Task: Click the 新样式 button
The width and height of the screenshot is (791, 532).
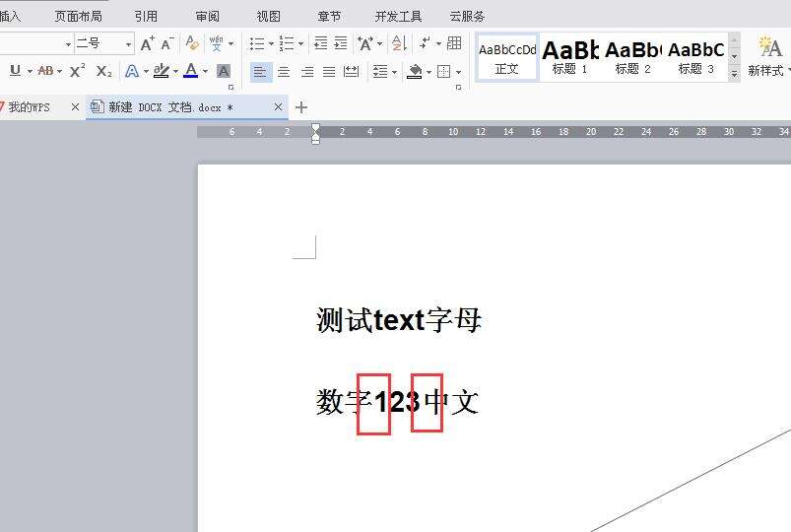Action: tap(767, 56)
